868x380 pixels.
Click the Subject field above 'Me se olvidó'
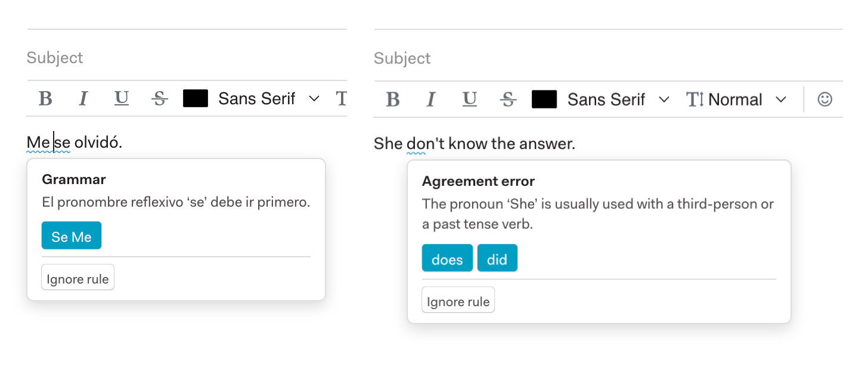179,58
